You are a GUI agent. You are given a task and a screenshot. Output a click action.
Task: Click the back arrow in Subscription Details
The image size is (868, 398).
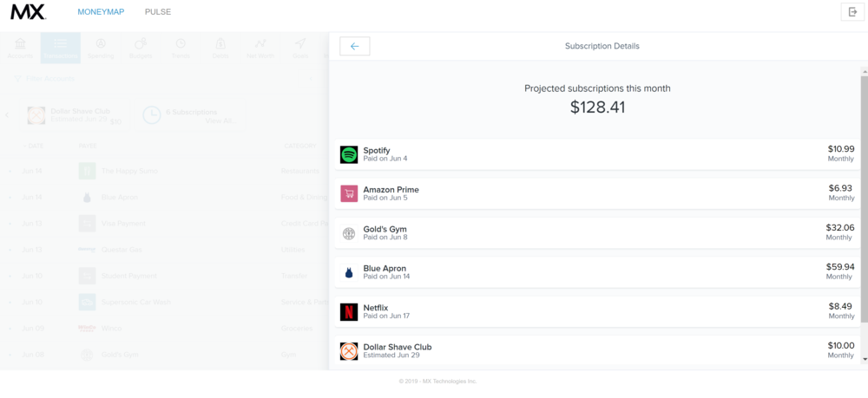click(355, 47)
